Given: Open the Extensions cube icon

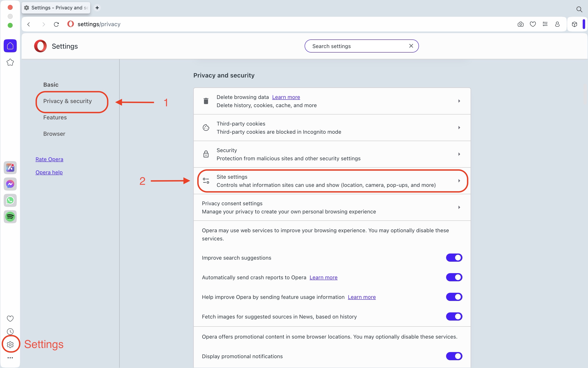Looking at the screenshot, I should point(574,24).
